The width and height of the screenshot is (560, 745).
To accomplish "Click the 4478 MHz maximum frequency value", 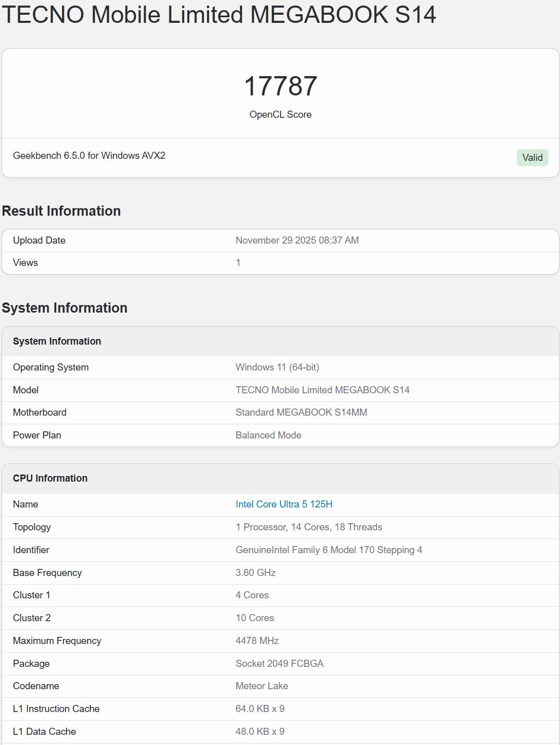I will click(257, 640).
